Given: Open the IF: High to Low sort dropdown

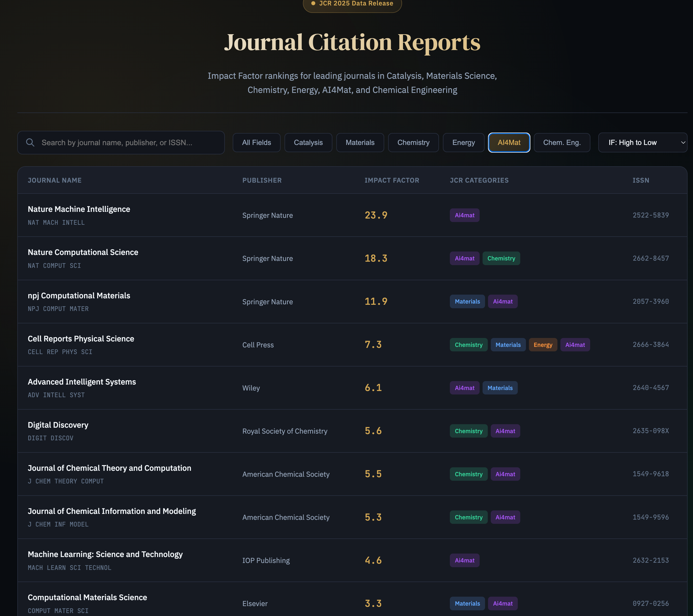Looking at the screenshot, I should coord(642,142).
